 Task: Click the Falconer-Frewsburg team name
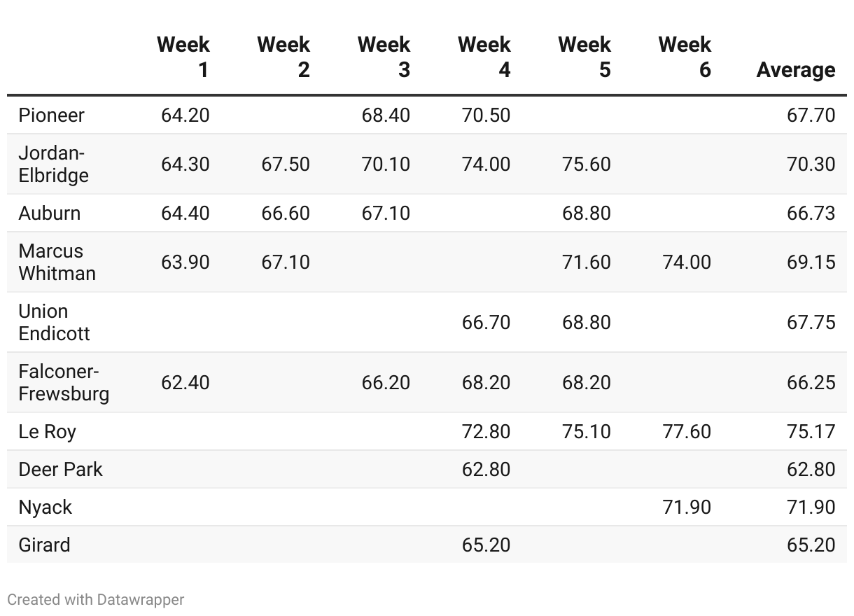pyautogui.click(x=64, y=382)
